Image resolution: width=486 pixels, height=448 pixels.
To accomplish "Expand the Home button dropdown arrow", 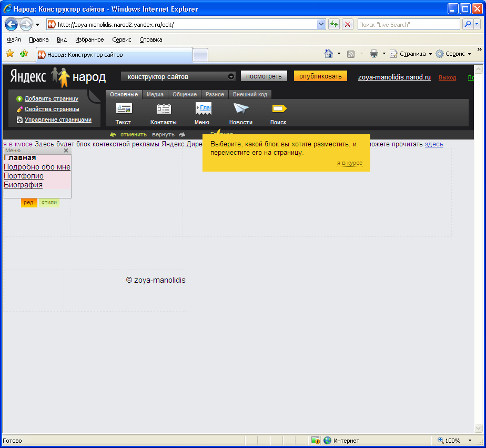I will (339, 54).
